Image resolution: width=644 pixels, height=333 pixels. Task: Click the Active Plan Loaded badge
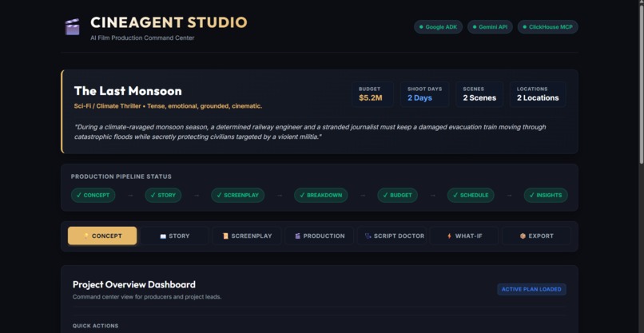tap(531, 289)
